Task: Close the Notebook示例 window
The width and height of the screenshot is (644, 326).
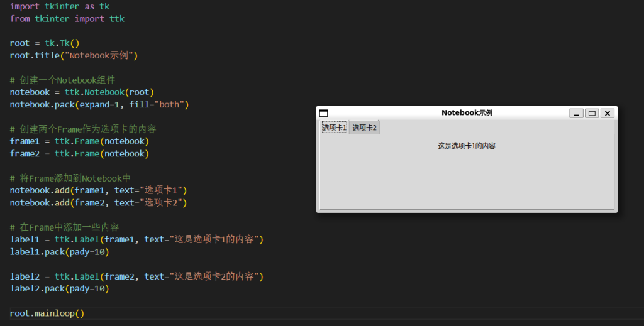Action: click(x=607, y=113)
